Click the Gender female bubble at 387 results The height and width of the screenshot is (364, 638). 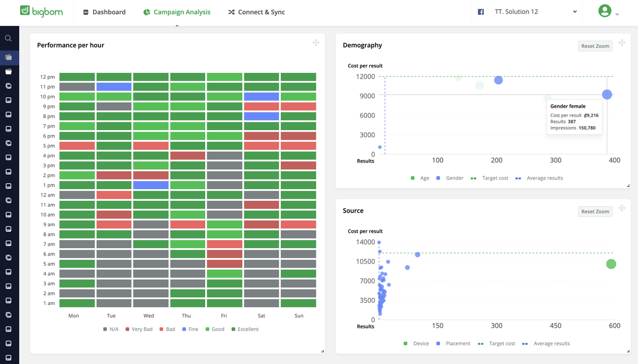pos(607,95)
